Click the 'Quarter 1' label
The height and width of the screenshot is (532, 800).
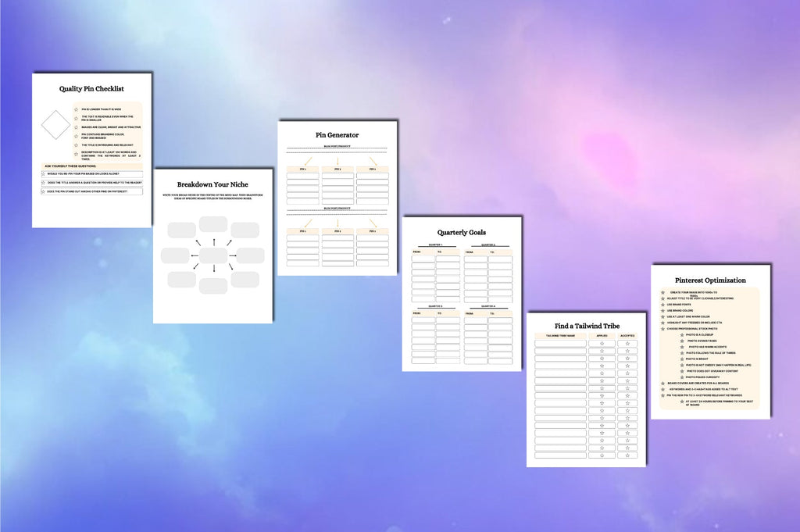coord(435,245)
